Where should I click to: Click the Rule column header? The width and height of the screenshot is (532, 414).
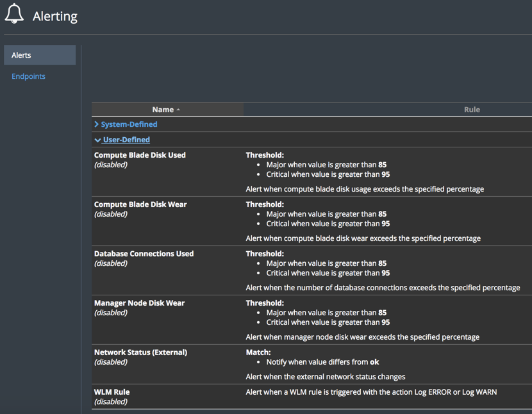[471, 110]
